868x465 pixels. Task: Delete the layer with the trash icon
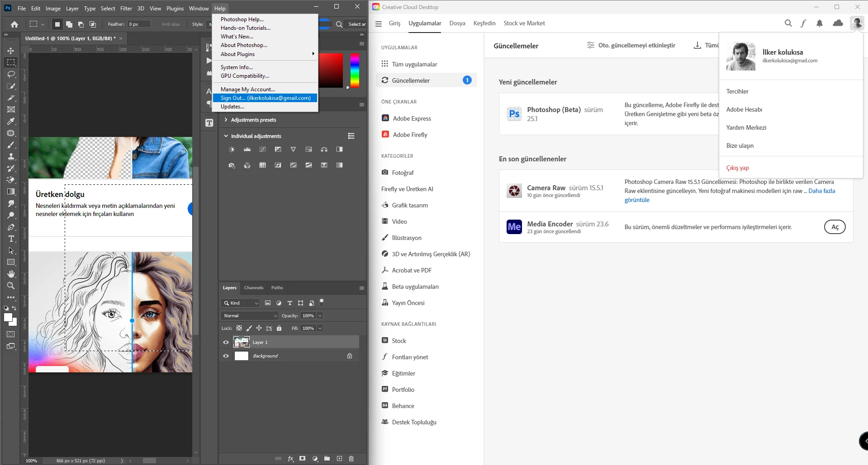351,459
